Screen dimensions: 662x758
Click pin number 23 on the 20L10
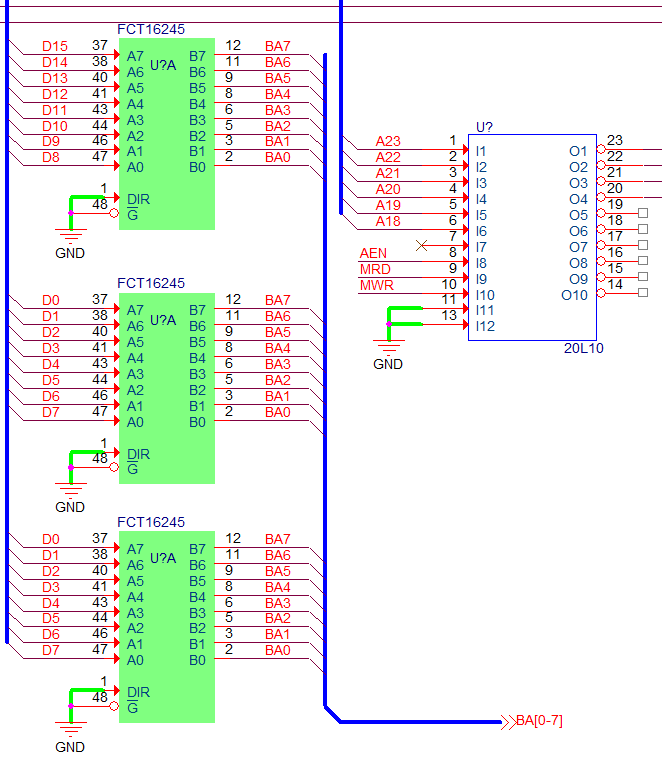(x=615, y=141)
